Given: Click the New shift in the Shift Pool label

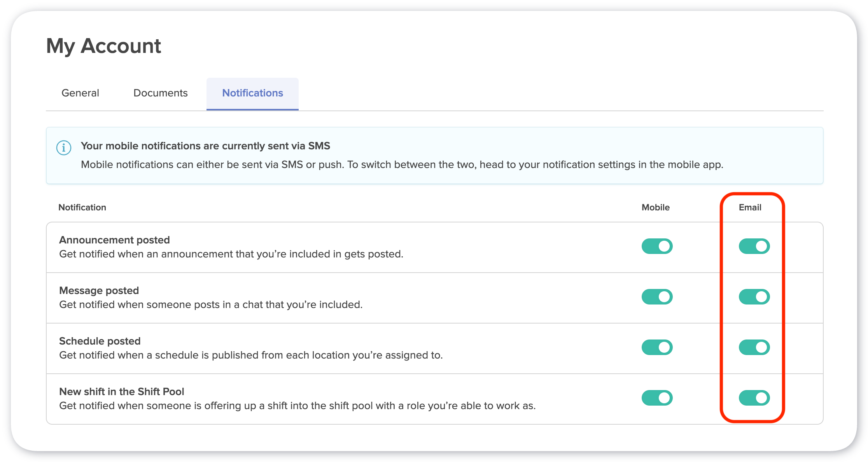Looking at the screenshot, I should click(121, 391).
